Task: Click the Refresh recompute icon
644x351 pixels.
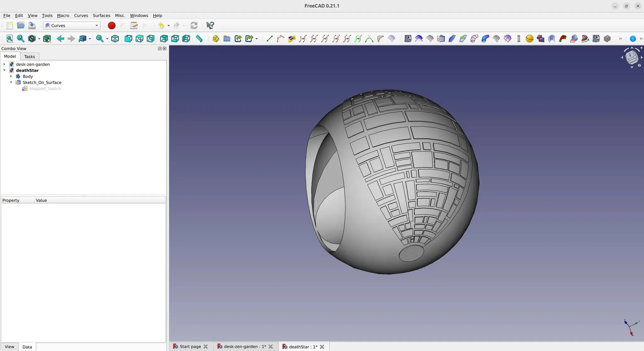Action: pyautogui.click(x=194, y=25)
